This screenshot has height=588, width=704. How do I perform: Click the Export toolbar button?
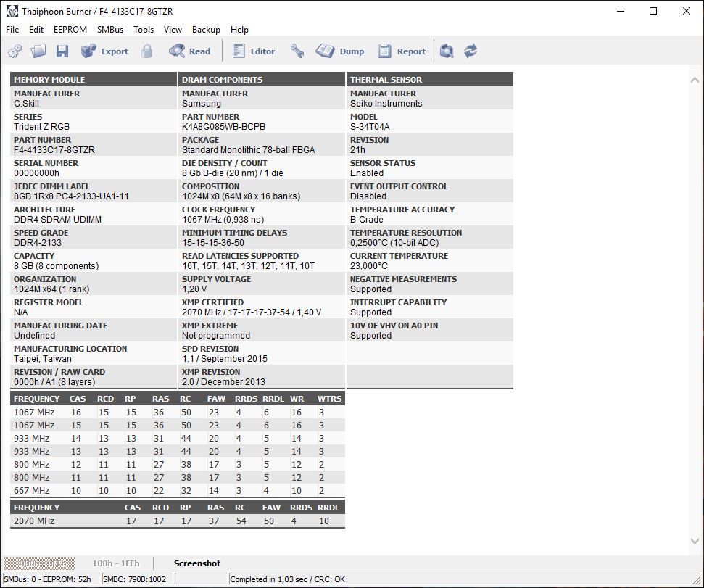104,51
